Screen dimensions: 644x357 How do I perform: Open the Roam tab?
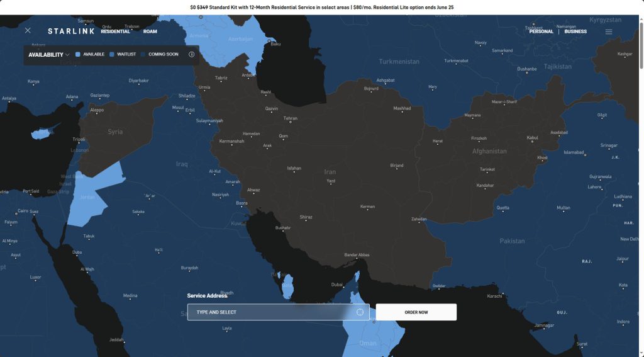point(150,31)
